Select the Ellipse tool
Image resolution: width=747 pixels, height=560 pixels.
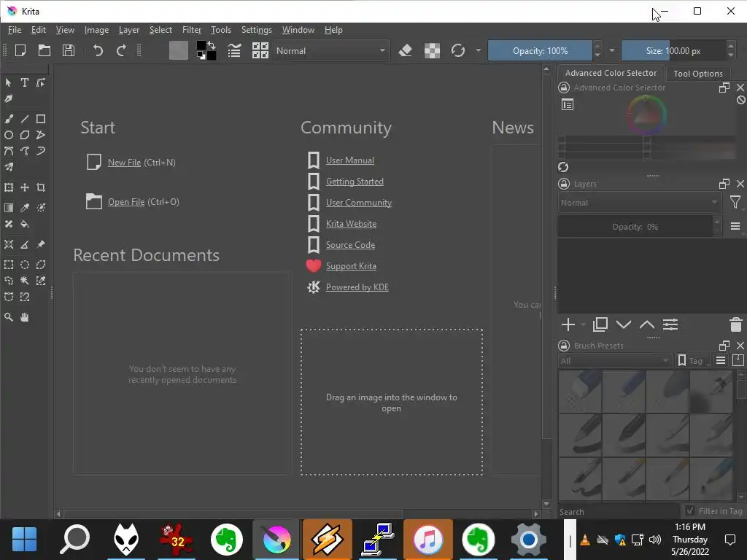(x=9, y=135)
